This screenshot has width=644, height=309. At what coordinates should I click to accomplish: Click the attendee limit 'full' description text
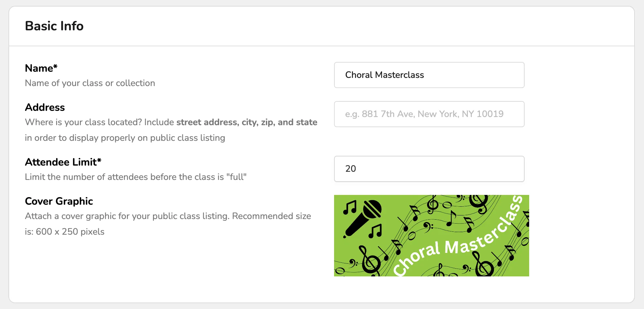pos(136,177)
